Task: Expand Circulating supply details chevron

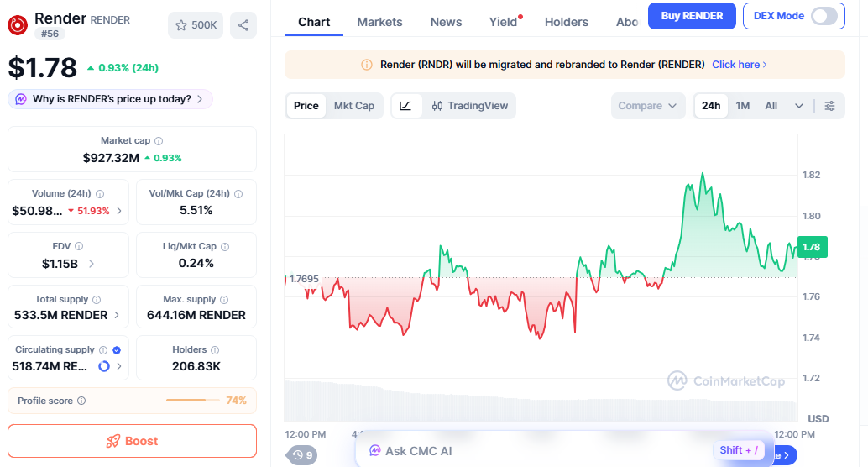Action: coord(119,366)
